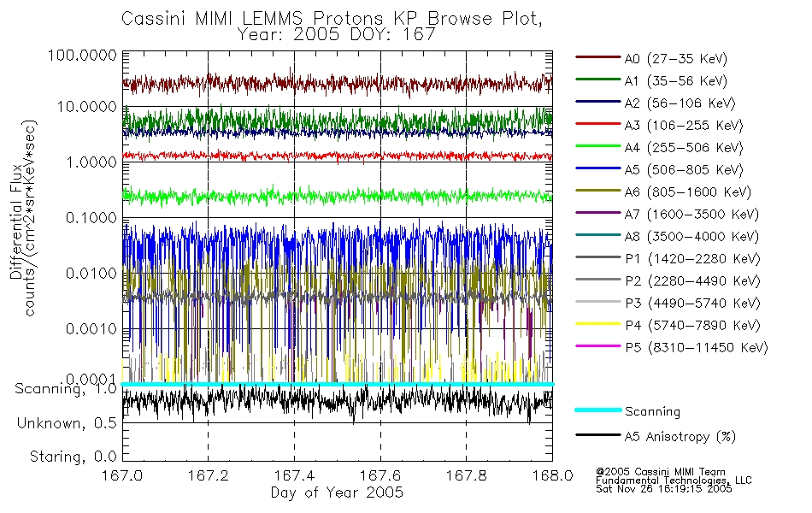
Task: Click the P2 (2280-4490 KeV) legend label
Action: [x=692, y=280]
